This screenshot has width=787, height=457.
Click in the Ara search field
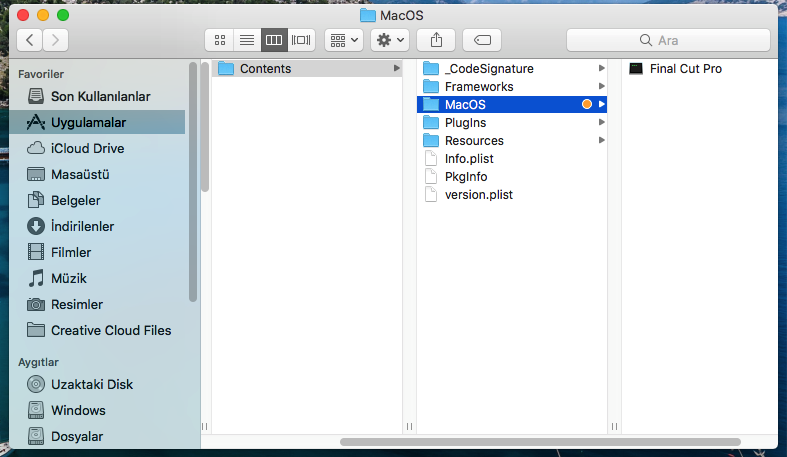click(668, 40)
